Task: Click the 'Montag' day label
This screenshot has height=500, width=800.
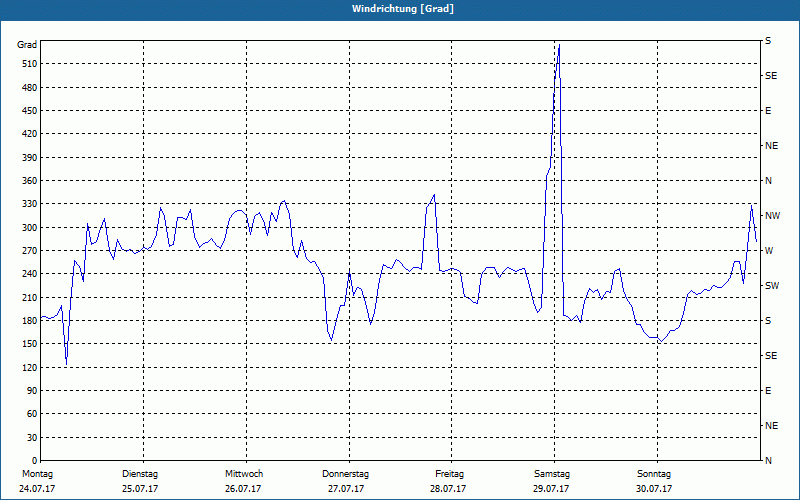Action: tap(37, 474)
